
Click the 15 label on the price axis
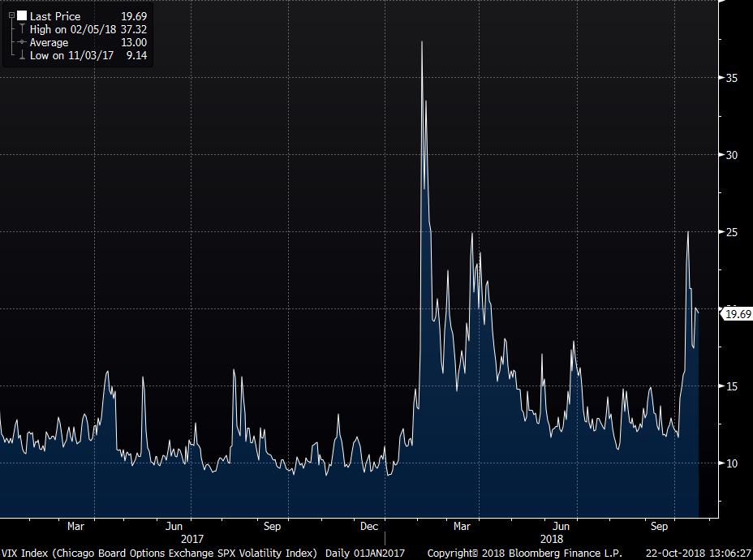click(x=731, y=386)
